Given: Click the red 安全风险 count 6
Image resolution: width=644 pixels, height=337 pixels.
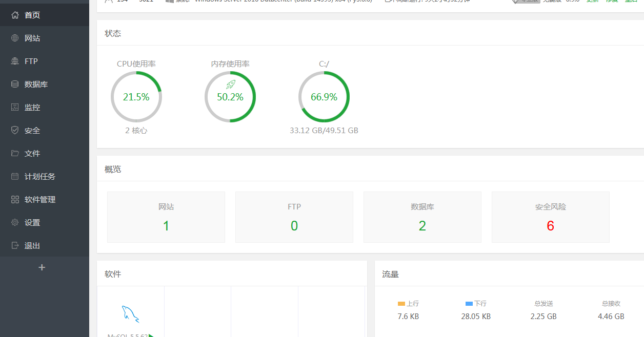Looking at the screenshot, I should 550,226.
